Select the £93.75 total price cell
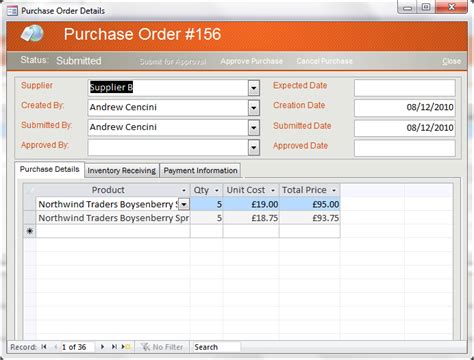 tap(310, 218)
